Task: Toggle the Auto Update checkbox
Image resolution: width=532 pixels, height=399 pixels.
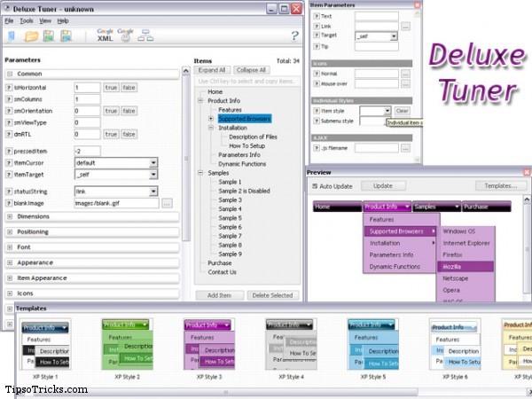Action: coord(315,186)
